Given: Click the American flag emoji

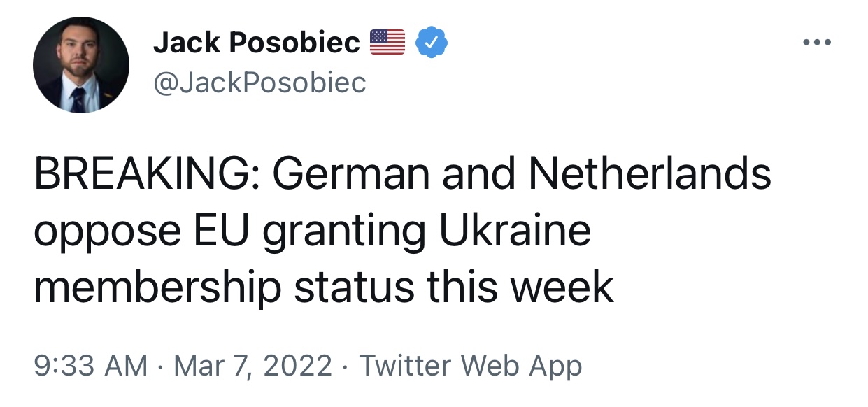Looking at the screenshot, I should point(387,43).
